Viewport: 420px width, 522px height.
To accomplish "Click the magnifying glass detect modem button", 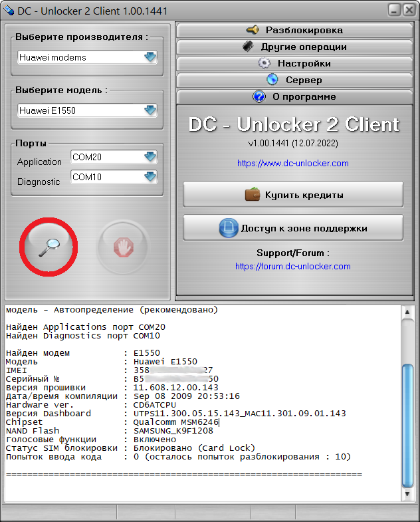I will (x=49, y=247).
